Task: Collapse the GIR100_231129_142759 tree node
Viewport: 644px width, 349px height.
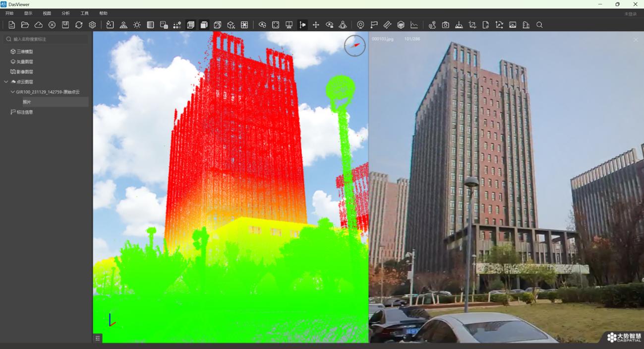Action: click(13, 92)
